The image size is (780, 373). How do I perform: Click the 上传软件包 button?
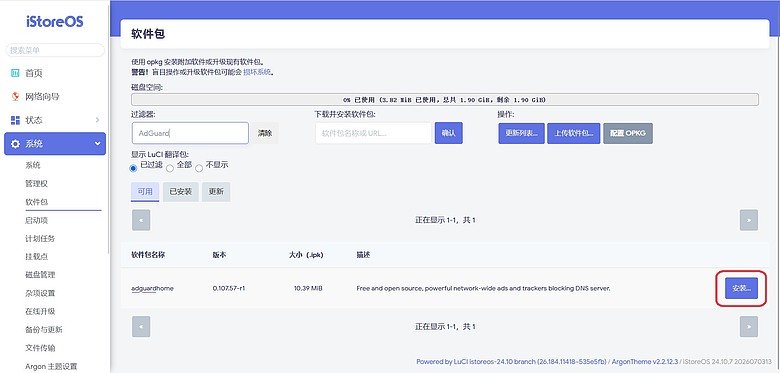pos(574,133)
